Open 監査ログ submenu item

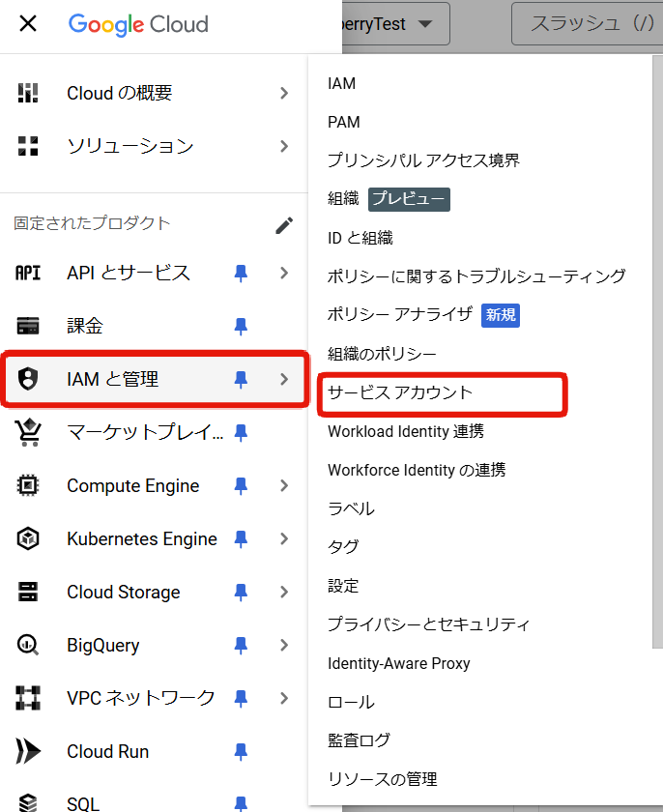click(359, 740)
